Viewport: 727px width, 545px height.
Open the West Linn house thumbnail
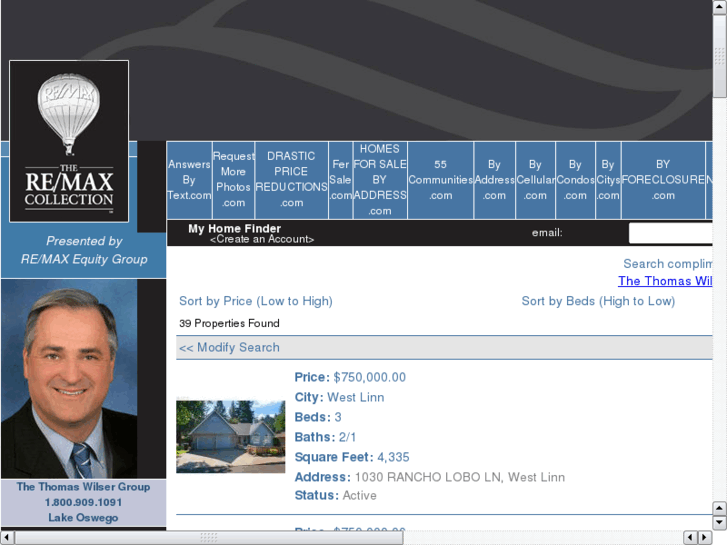(x=230, y=436)
